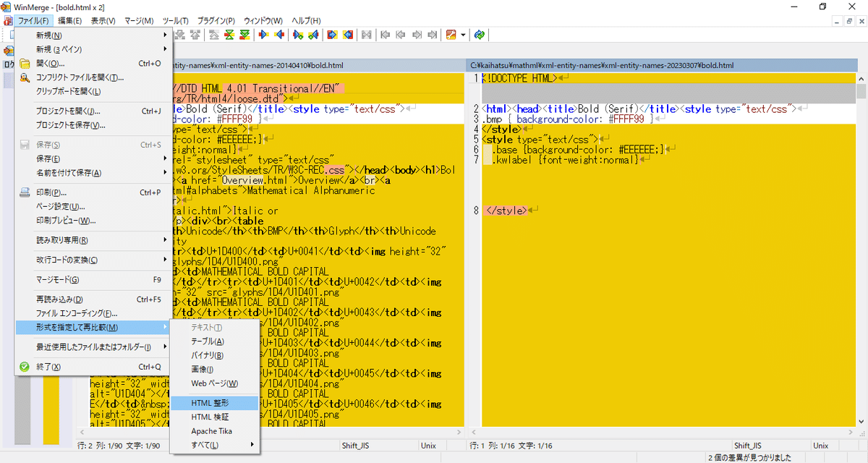Image resolution: width=868 pixels, height=463 pixels.
Task: Click the folder icon beside 開く(O)
Action: 25,63
